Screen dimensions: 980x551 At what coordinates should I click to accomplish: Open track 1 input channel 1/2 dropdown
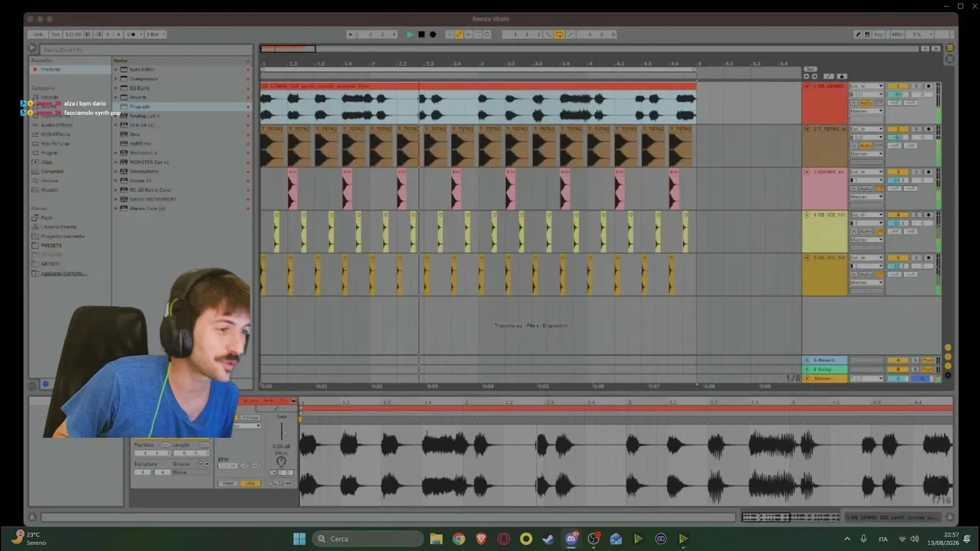867,94
